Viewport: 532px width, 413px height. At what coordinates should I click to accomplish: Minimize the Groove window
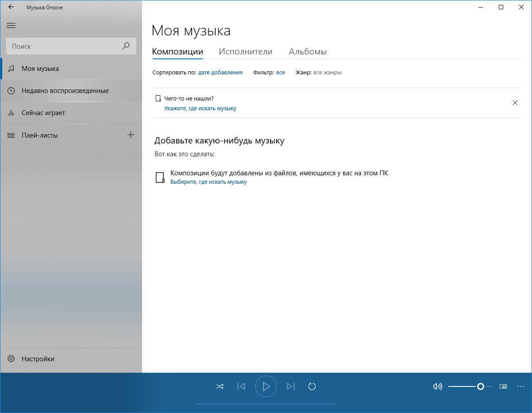coord(481,7)
